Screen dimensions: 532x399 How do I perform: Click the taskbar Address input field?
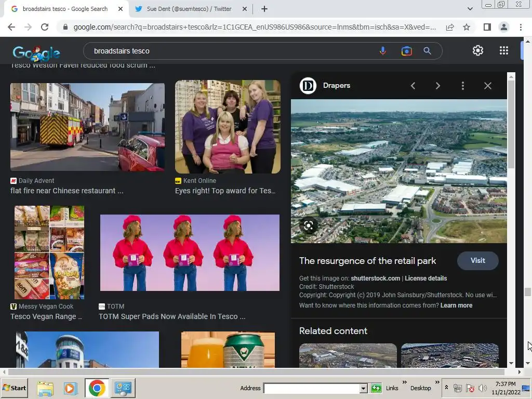(312, 388)
